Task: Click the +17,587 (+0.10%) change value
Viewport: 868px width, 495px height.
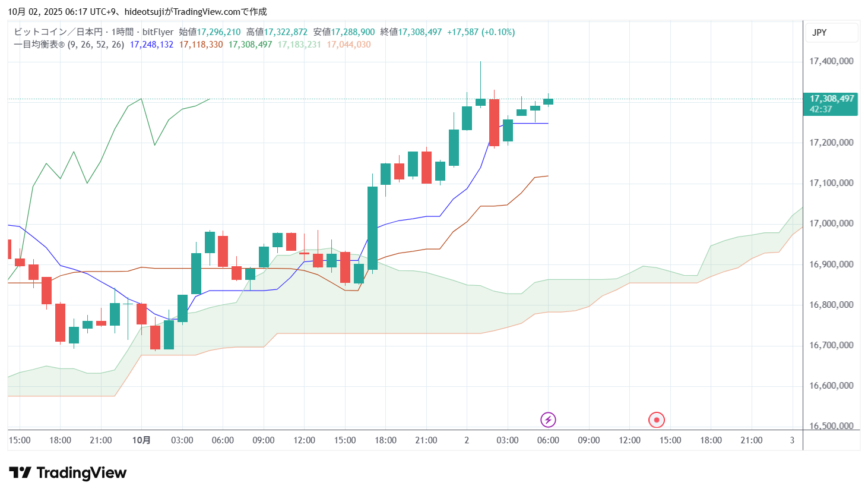Action: (481, 32)
